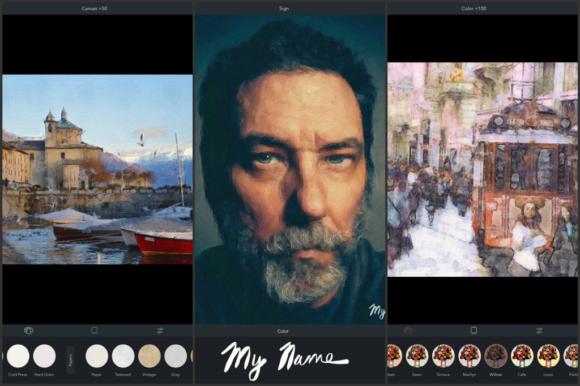Select the canvas icon in Canvas +50 screen
This screenshot has width=580, height=386.
coord(94,330)
